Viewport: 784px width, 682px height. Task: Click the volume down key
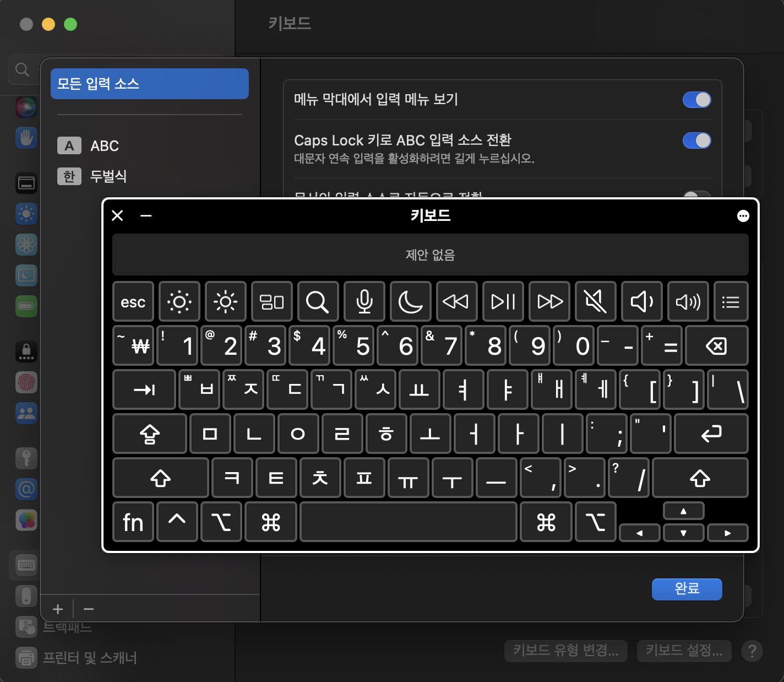pos(642,301)
